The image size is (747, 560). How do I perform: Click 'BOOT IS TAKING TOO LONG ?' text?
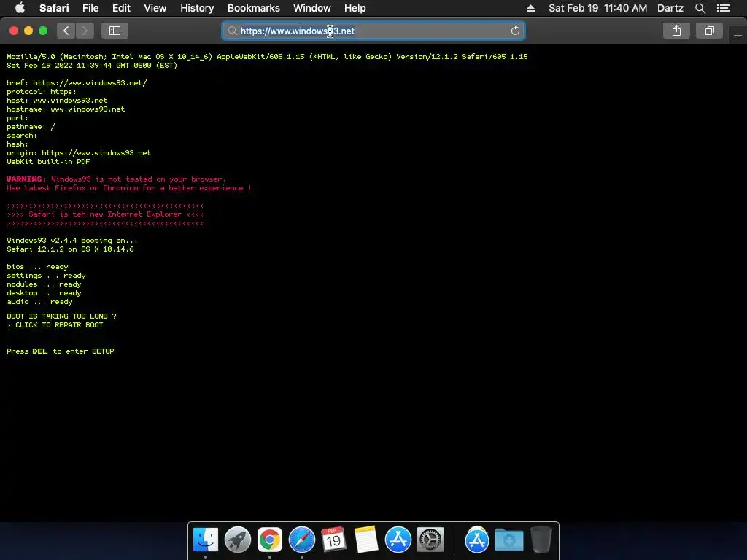[61, 316]
